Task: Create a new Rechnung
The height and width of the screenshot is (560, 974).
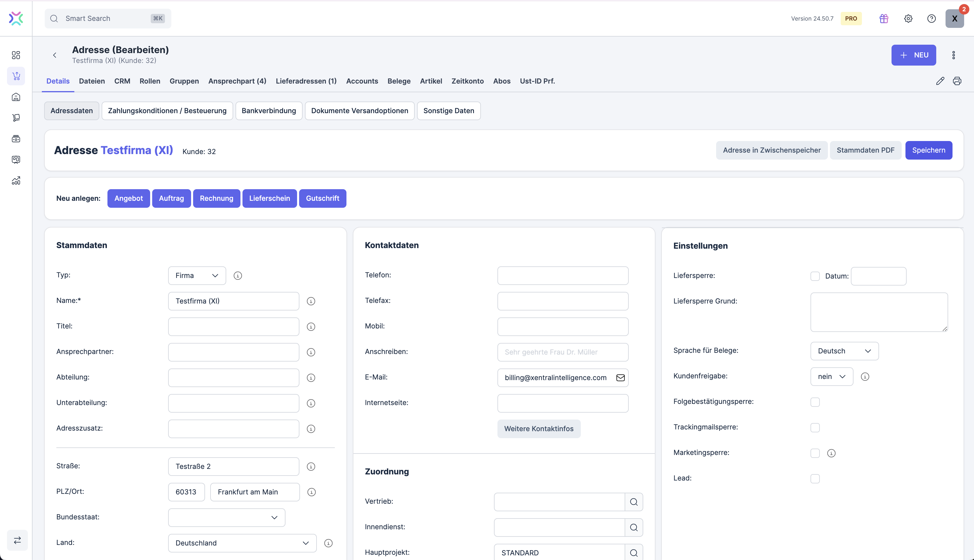Action: coord(216,198)
